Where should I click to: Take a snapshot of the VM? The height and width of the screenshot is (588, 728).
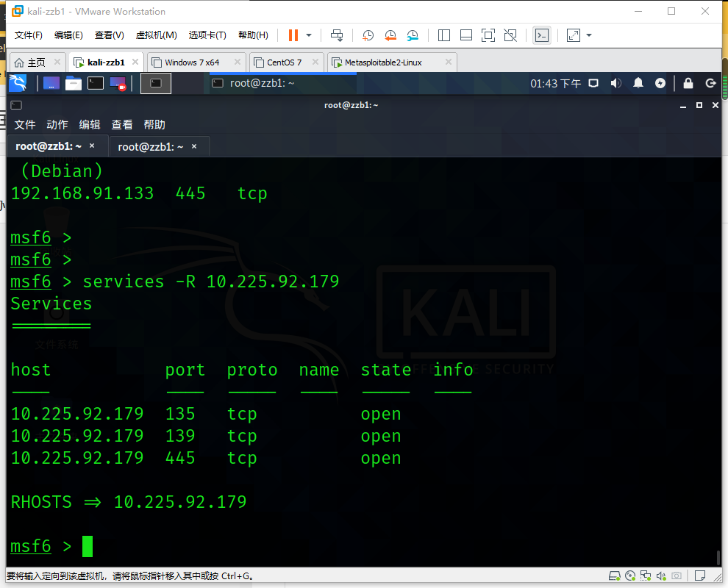pyautogui.click(x=368, y=35)
